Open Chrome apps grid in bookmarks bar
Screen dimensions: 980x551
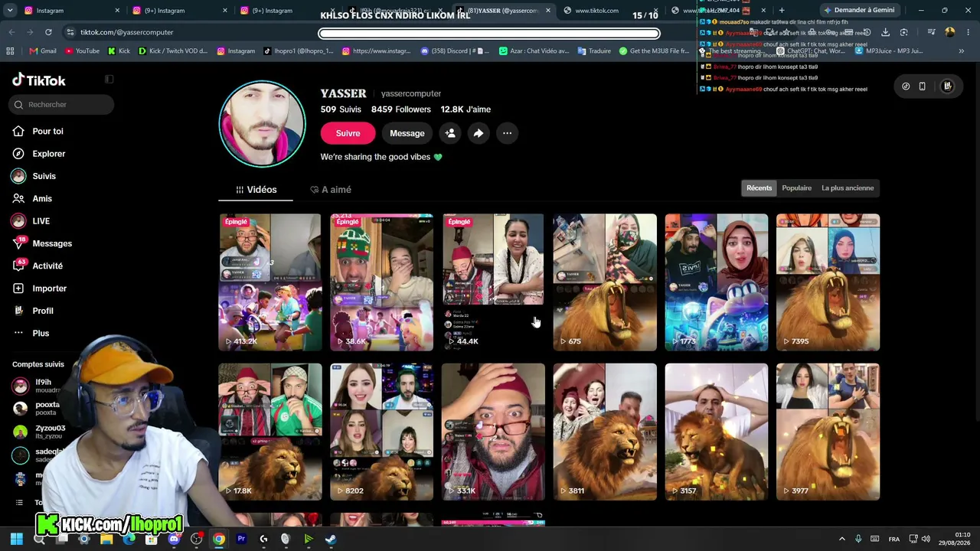[10, 51]
